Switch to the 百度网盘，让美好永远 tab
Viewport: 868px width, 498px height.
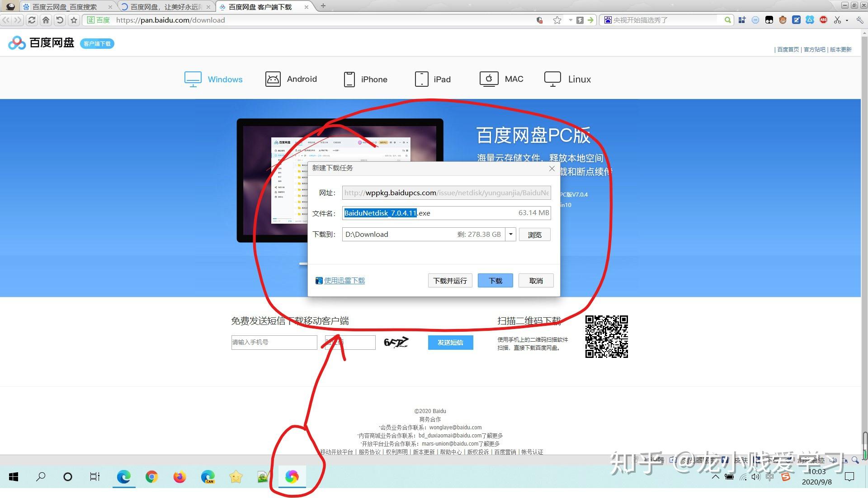point(165,7)
